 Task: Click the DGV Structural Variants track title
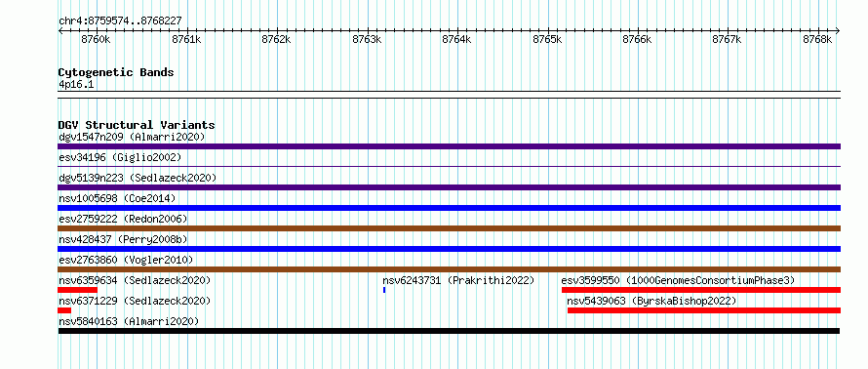tap(137, 125)
